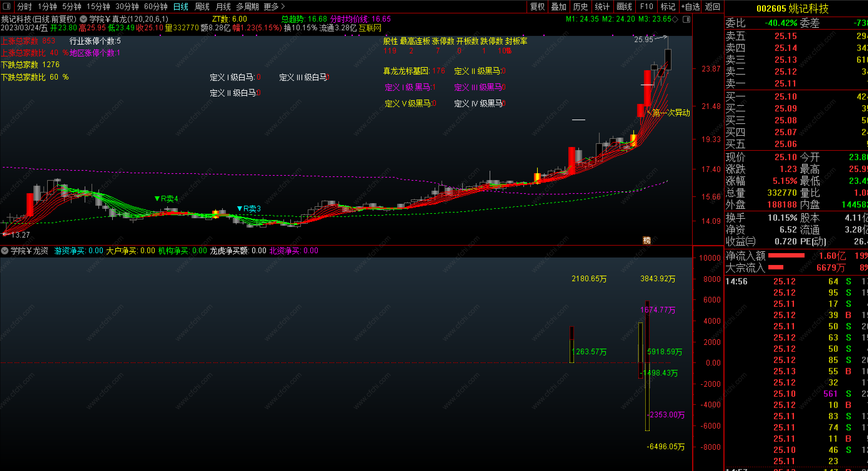Click the 净流入额 red inflow bar
This screenshot has height=471, width=868.
point(786,256)
